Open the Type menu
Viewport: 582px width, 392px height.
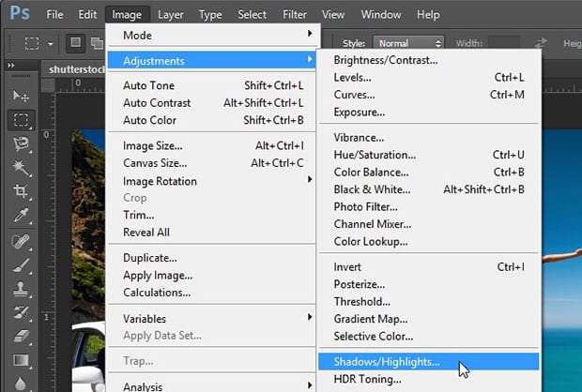[x=210, y=14]
